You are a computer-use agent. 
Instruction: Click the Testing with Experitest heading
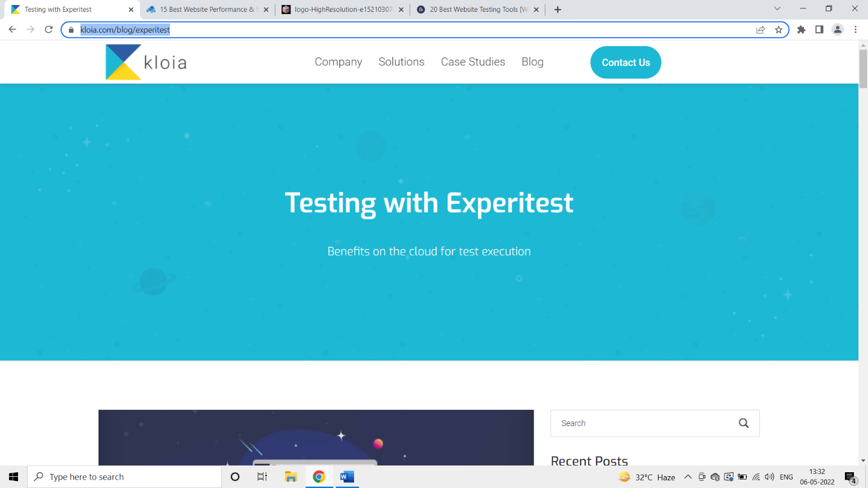(x=429, y=203)
